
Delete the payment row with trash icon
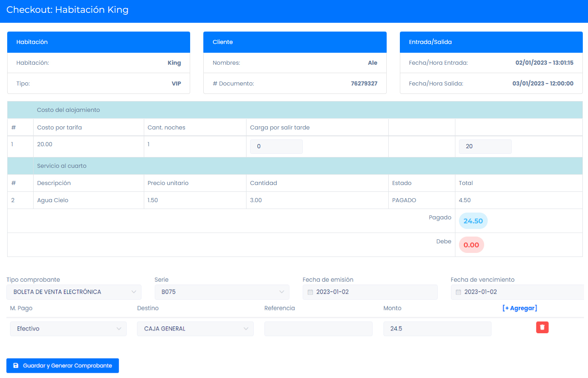click(x=542, y=327)
